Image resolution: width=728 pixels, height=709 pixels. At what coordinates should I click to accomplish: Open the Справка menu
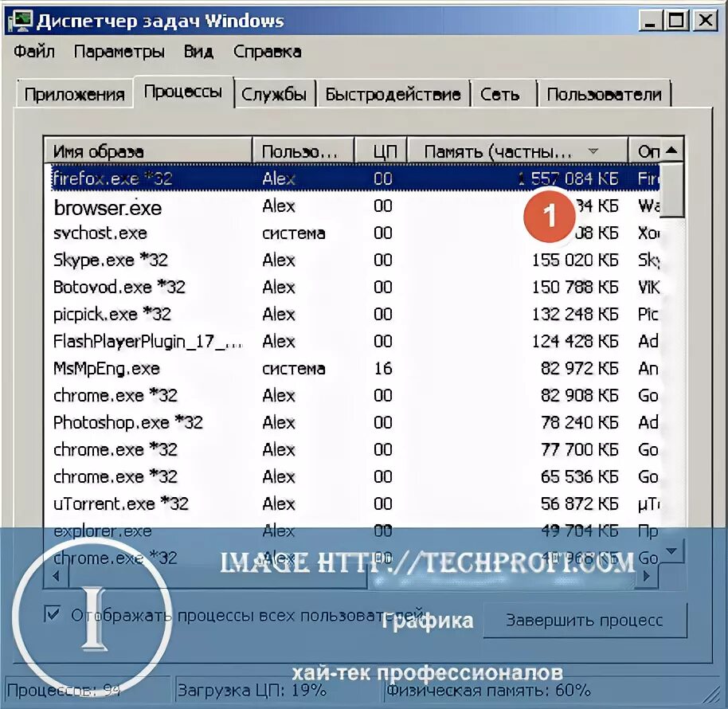click(267, 51)
